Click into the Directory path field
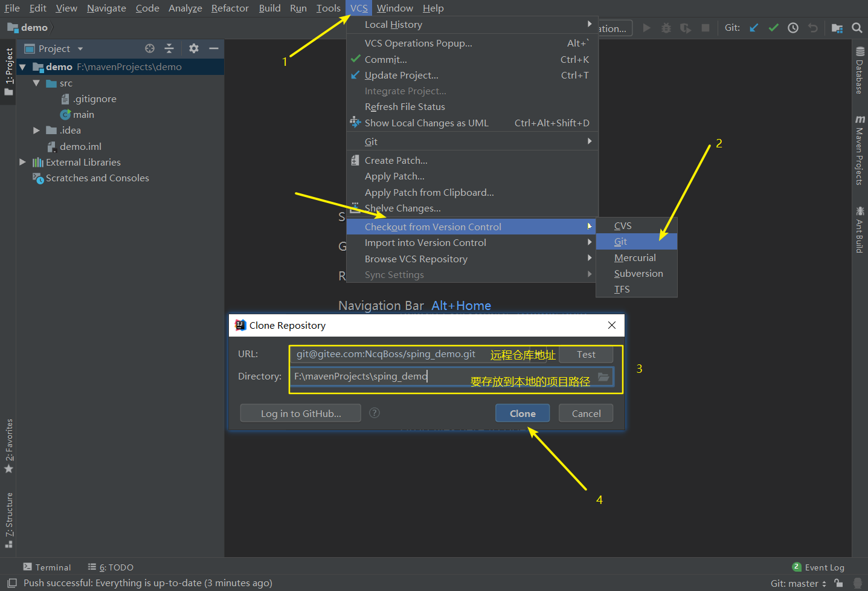 (x=452, y=376)
